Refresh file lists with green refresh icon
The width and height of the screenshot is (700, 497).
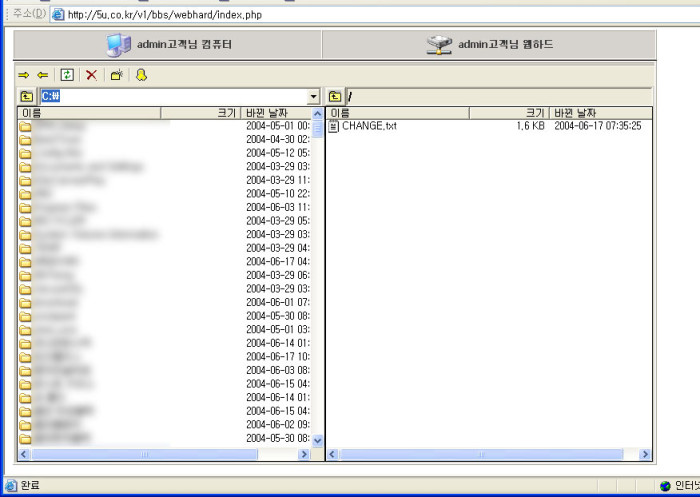pos(67,75)
